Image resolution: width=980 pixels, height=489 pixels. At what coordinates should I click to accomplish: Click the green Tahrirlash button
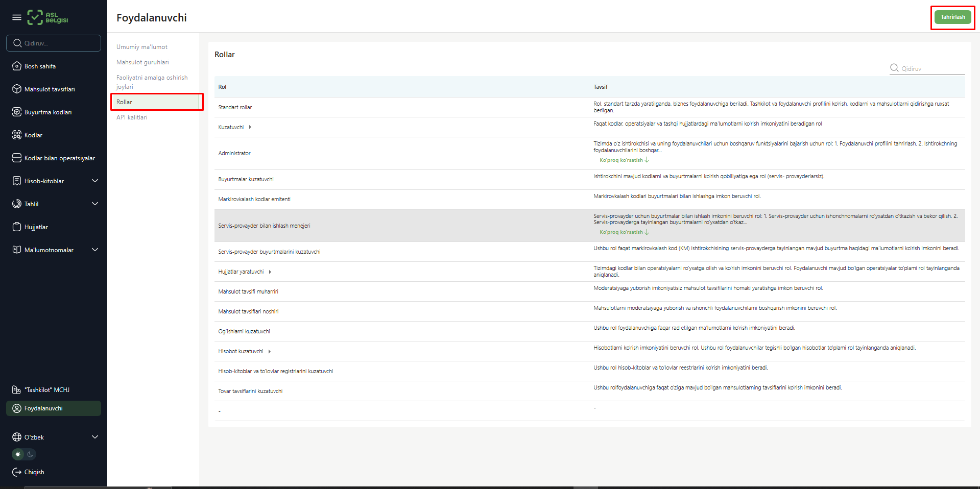[953, 17]
